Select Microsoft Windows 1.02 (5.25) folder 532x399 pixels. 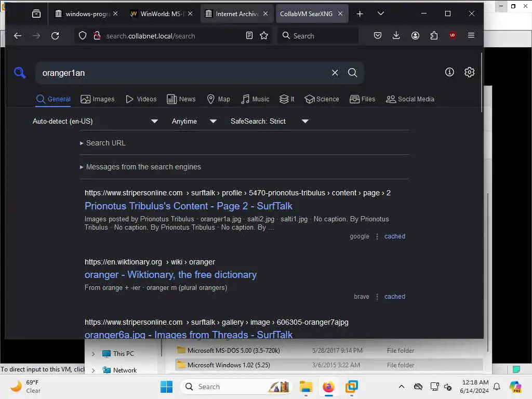(x=229, y=365)
